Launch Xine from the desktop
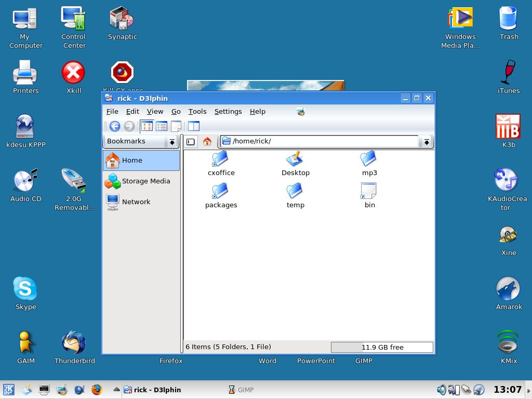Screen dimensions: 532x399 (x=508, y=241)
